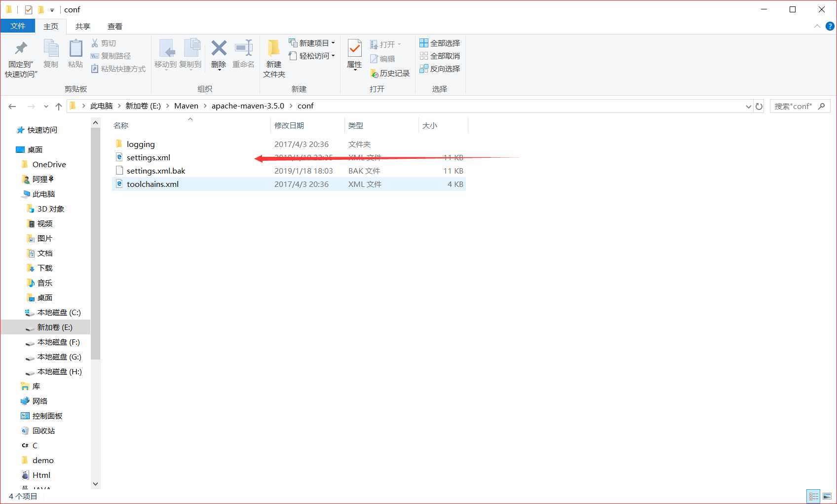Image resolution: width=837 pixels, height=504 pixels.
Task: Select 本地磁盘 (H:) drive
Action: pyautogui.click(x=59, y=371)
